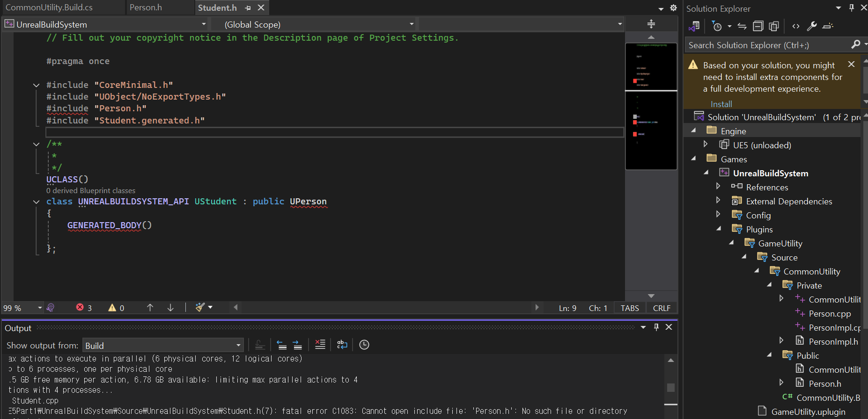Open Output window position dropdown arrow
The width and height of the screenshot is (868, 419).
pos(643,327)
